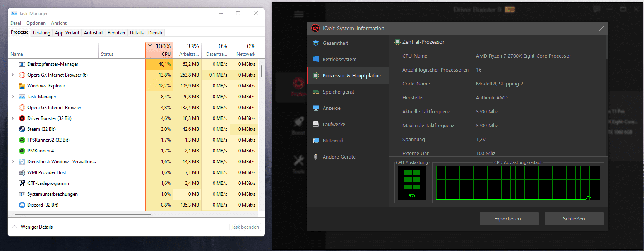Click the Zentral-Prozessor section heading
This screenshot has width=644, height=251.
[423, 42]
